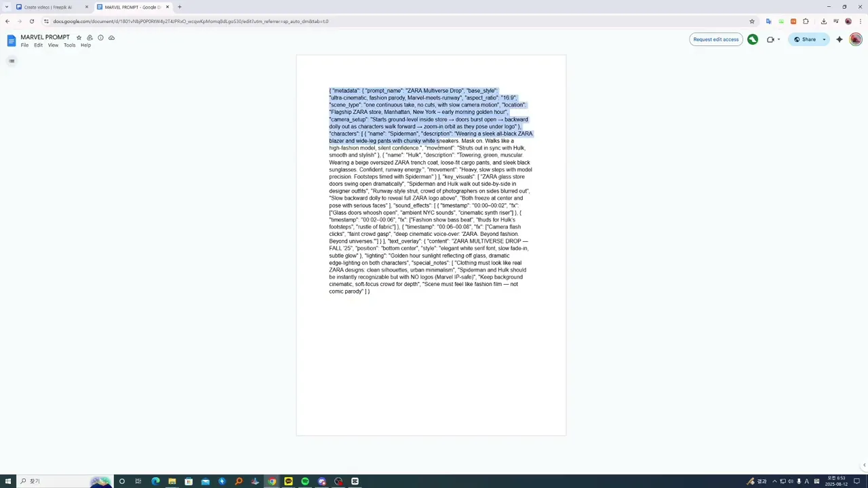Open the Google Translate extension icon
The image size is (868, 488).
768,21
